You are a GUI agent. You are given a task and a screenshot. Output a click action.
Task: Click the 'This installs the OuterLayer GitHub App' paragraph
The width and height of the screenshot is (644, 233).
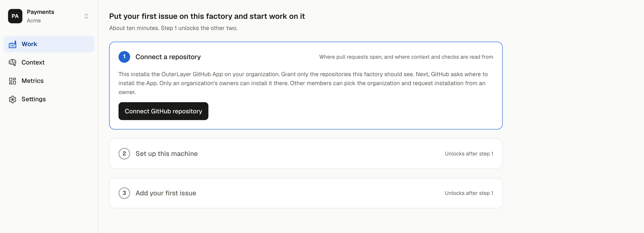pyautogui.click(x=303, y=83)
